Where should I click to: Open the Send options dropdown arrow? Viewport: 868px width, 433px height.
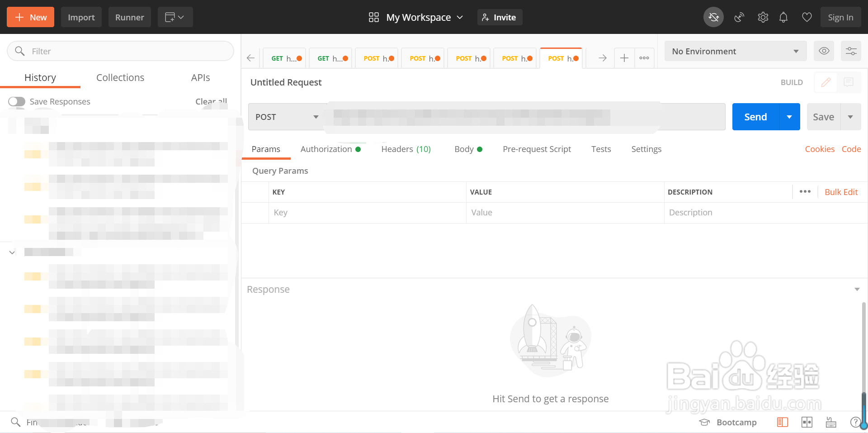[789, 117]
